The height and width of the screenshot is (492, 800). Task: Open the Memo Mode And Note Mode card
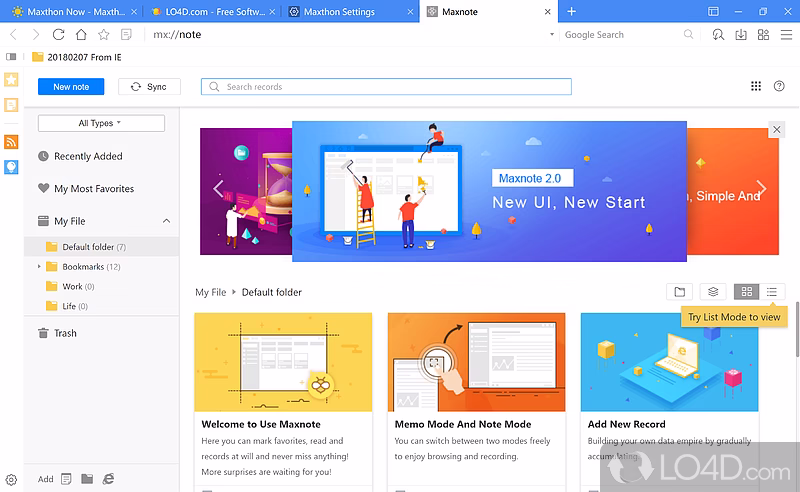click(x=477, y=402)
